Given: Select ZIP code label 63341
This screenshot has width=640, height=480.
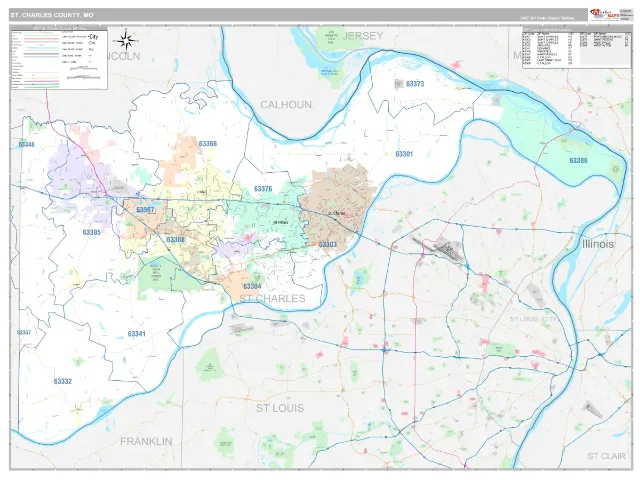Looking at the screenshot, I should click(x=136, y=334).
